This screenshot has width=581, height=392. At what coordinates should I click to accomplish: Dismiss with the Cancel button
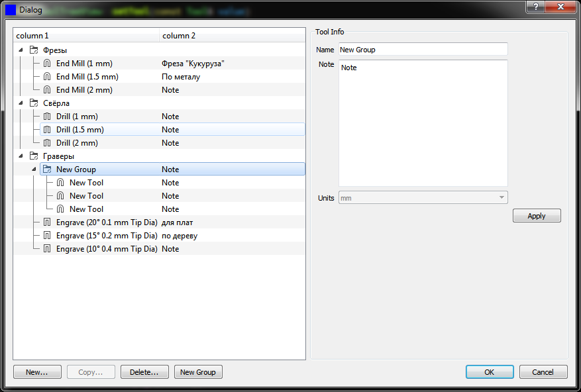click(543, 372)
